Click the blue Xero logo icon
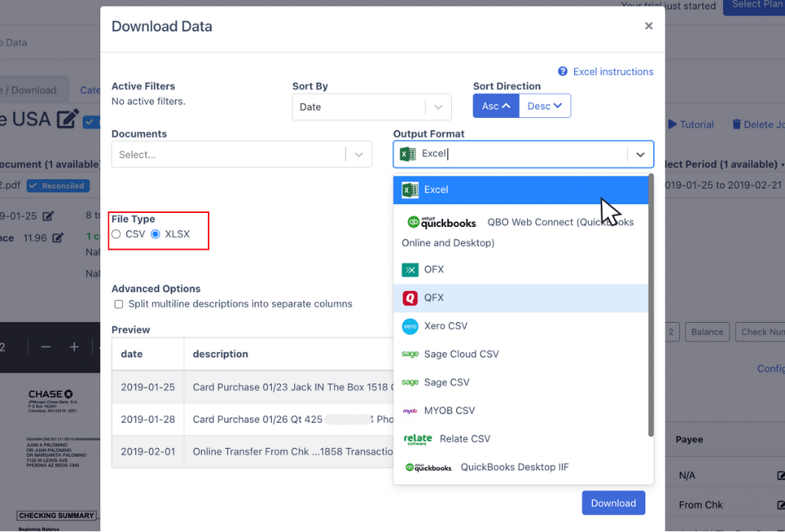This screenshot has height=532, width=785. [x=410, y=326]
